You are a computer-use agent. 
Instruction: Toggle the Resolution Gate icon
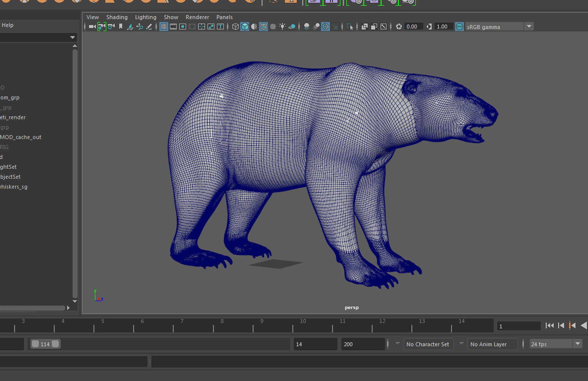pyautogui.click(x=183, y=27)
